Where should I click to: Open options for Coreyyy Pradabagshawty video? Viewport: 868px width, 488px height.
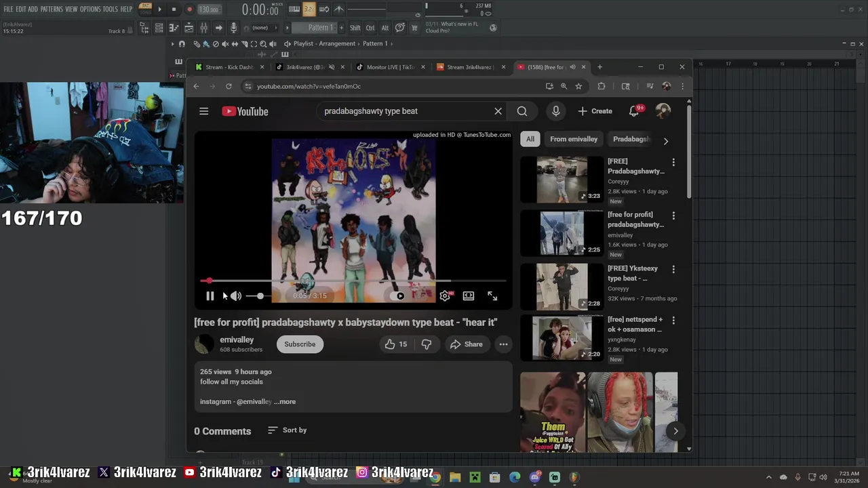(673, 162)
